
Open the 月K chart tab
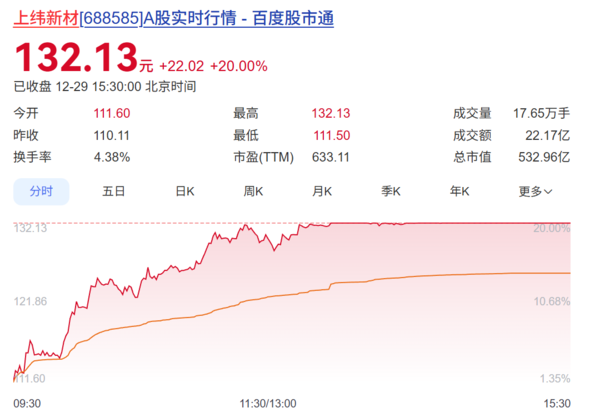point(322,191)
